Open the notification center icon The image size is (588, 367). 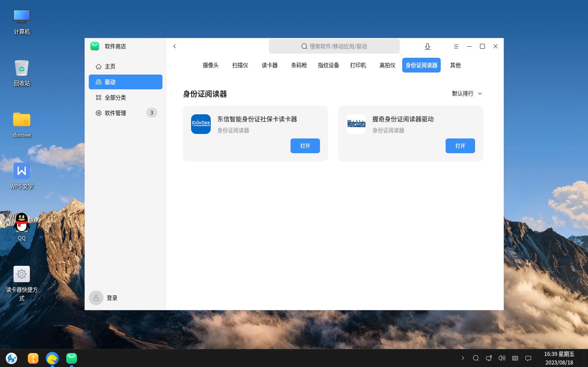coord(528,358)
